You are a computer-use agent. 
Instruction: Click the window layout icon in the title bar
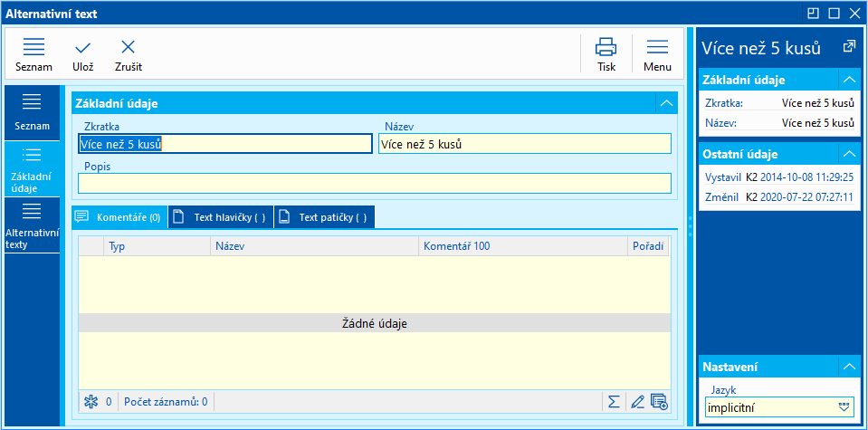click(813, 14)
